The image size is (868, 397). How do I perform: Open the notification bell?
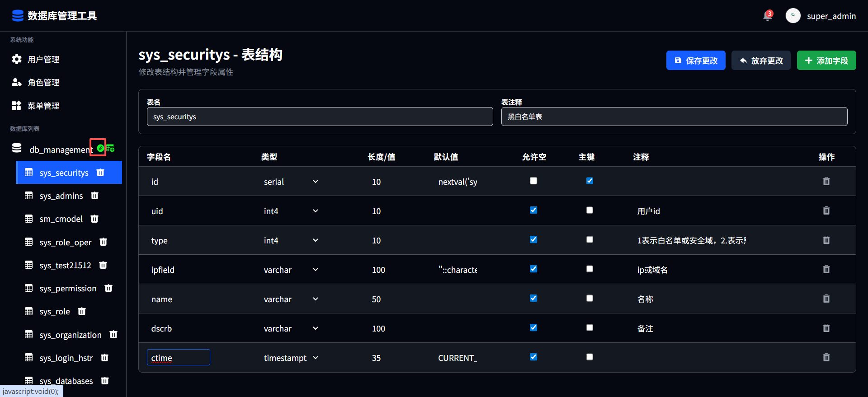pos(767,16)
